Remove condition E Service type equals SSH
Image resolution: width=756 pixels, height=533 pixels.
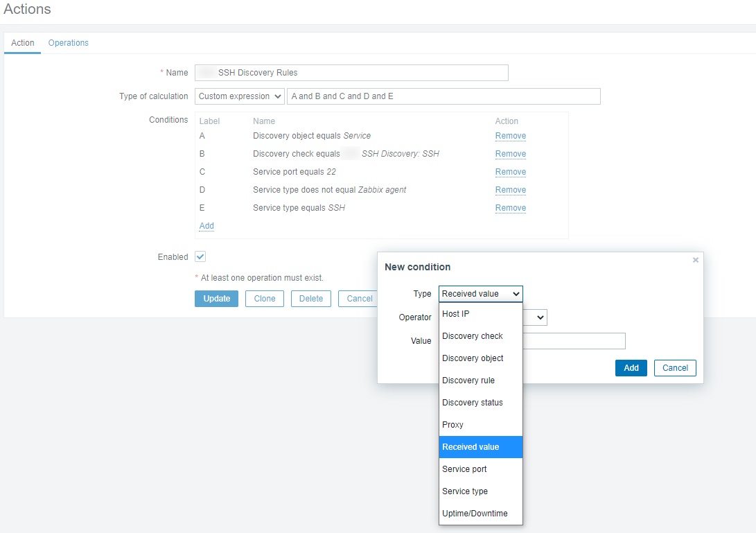click(x=510, y=208)
